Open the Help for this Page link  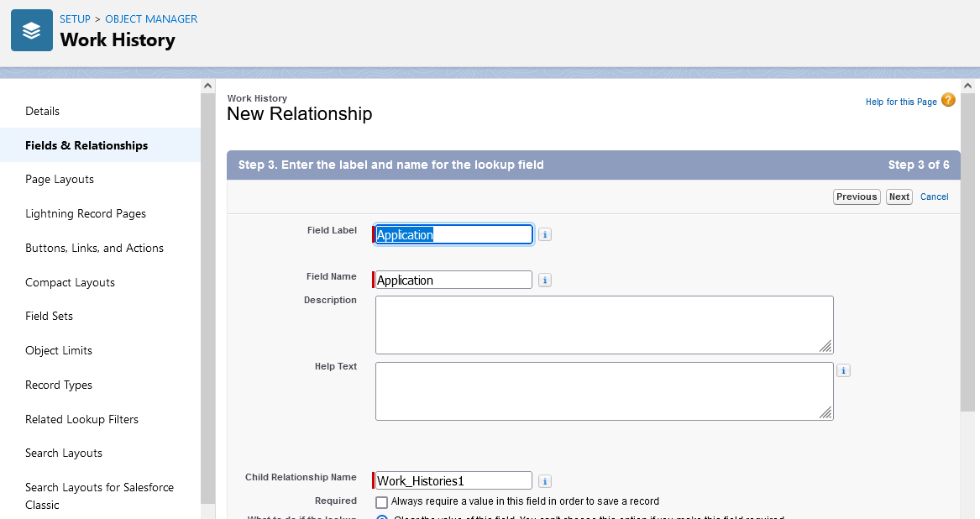click(x=901, y=102)
